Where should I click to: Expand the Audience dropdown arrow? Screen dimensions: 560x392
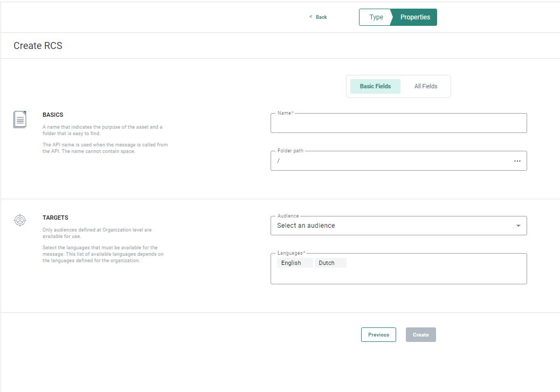[518, 226]
